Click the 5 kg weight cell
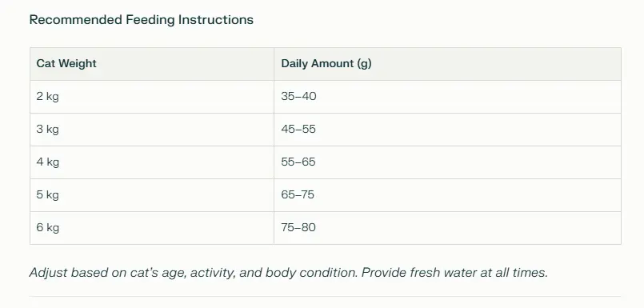The image size is (644, 308). (x=152, y=195)
